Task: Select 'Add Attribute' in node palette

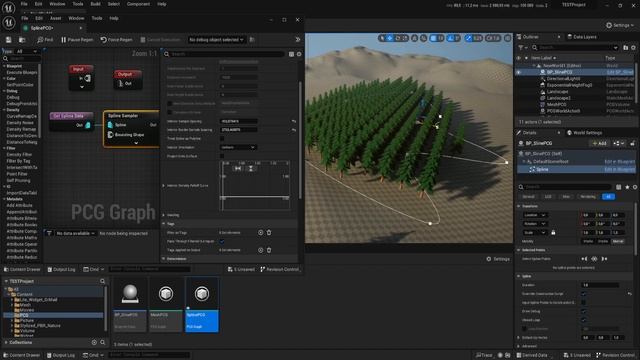Action: coord(19,205)
